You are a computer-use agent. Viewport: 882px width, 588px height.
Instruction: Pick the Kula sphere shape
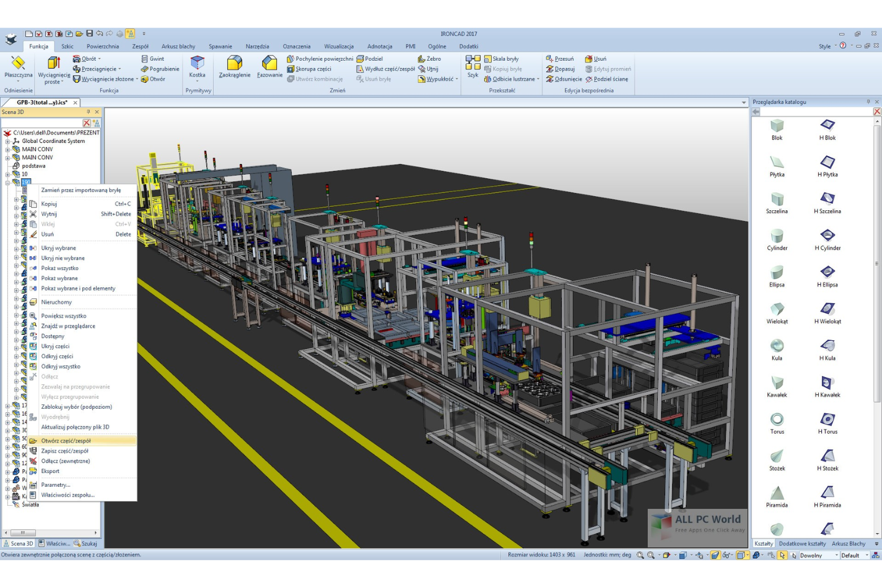(777, 350)
